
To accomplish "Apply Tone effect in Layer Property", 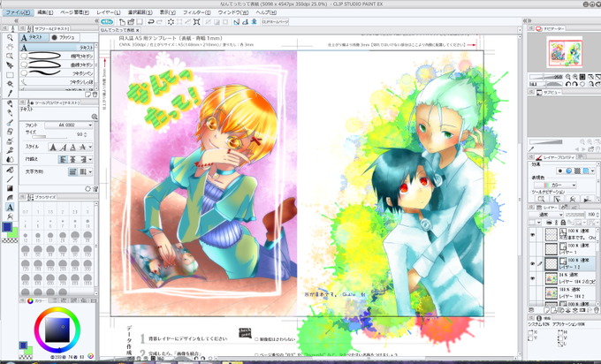I will click(x=578, y=171).
